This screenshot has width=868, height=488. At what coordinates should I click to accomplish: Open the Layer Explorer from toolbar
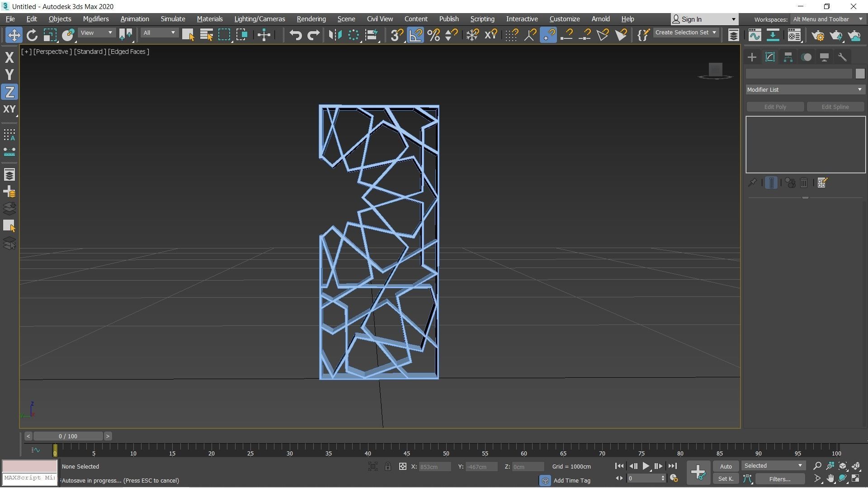point(733,35)
